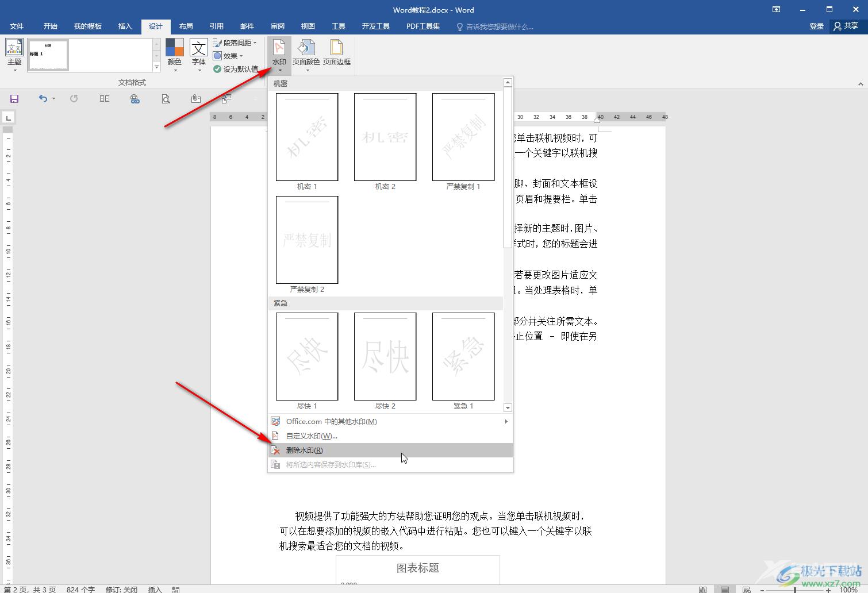Image resolution: width=868 pixels, height=593 pixels.
Task: Click the 100% zoom level indicator
Action: (x=848, y=590)
